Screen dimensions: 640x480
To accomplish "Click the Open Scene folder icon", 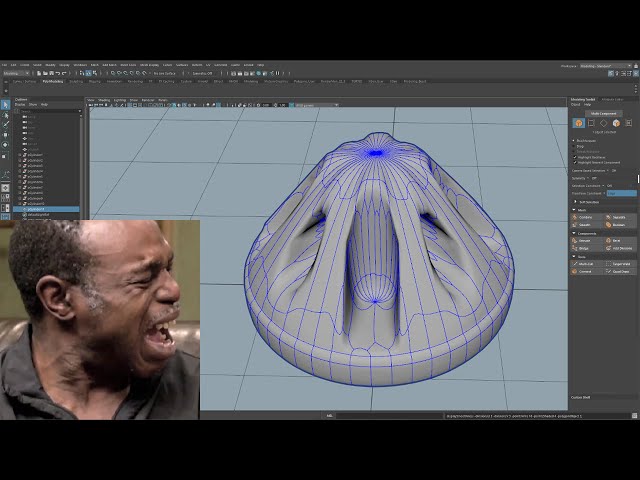I will [45, 73].
